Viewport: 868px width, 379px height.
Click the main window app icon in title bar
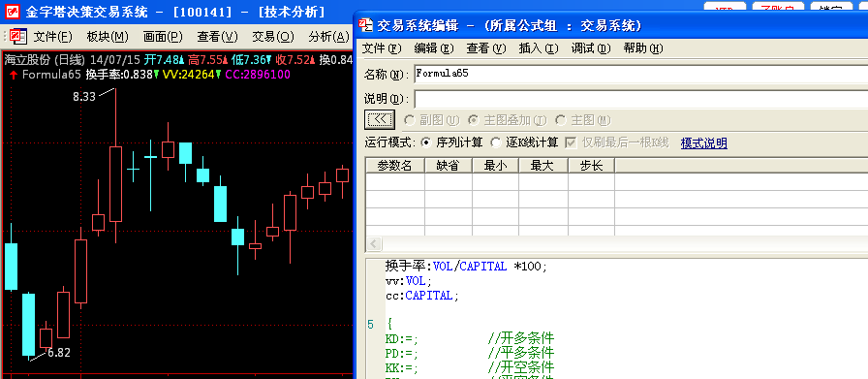[14, 11]
